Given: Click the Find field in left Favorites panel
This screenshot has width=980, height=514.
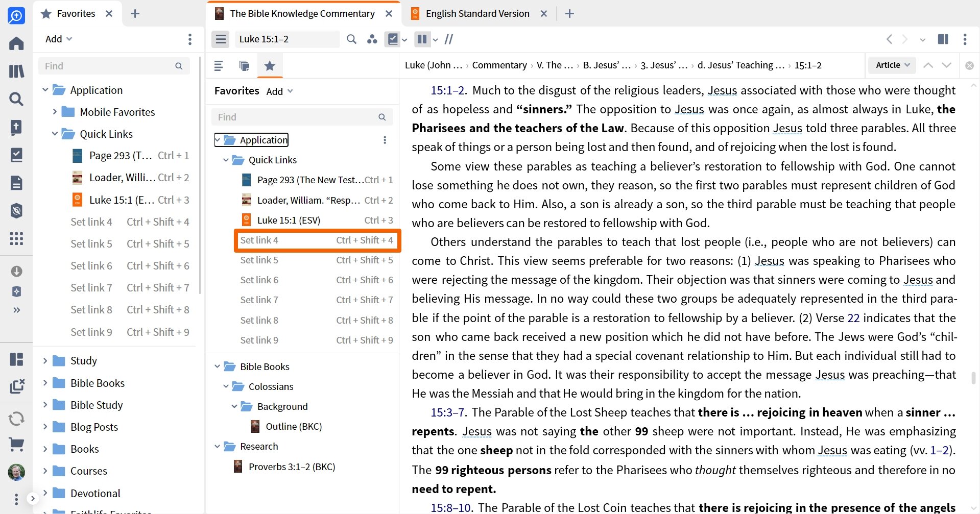Looking at the screenshot, I should point(113,66).
